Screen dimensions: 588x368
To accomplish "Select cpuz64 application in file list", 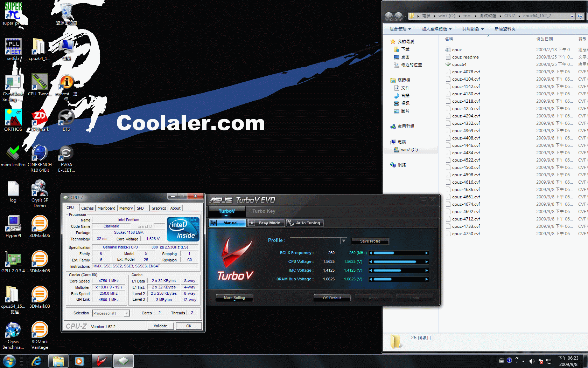I will click(x=459, y=64).
